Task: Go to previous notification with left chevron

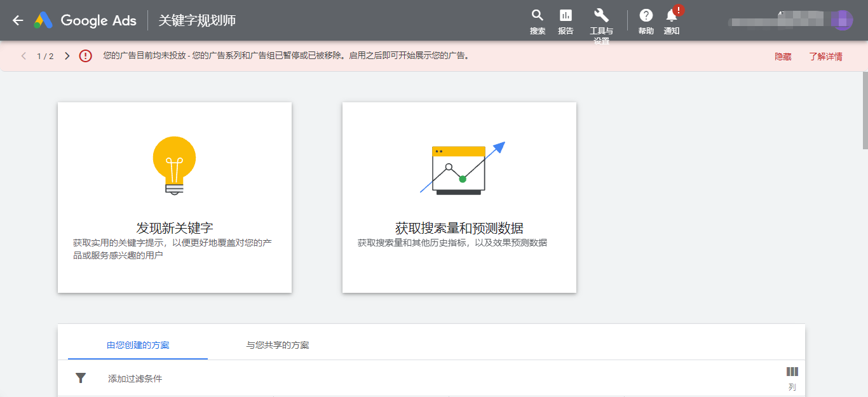Action: [x=24, y=56]
